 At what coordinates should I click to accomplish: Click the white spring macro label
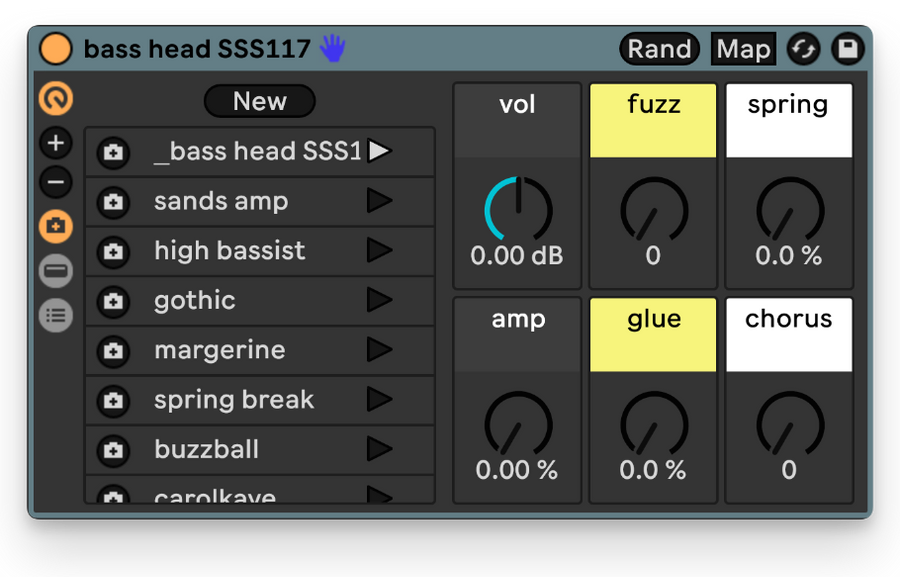tap(789, 121)
